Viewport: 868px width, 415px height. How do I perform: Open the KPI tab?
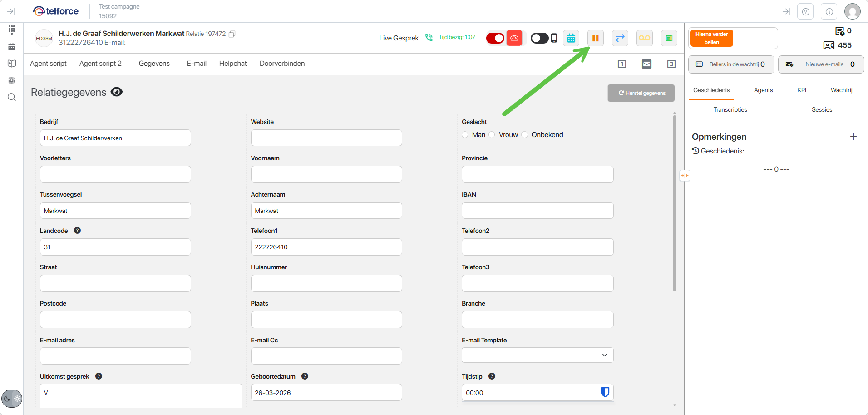pos(801,90)
